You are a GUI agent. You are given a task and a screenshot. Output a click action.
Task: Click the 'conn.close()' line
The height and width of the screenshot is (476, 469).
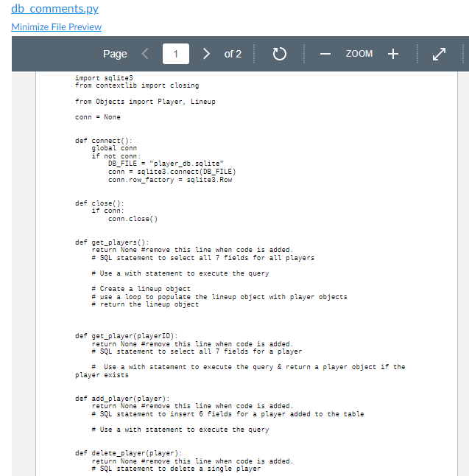point(133,219)
